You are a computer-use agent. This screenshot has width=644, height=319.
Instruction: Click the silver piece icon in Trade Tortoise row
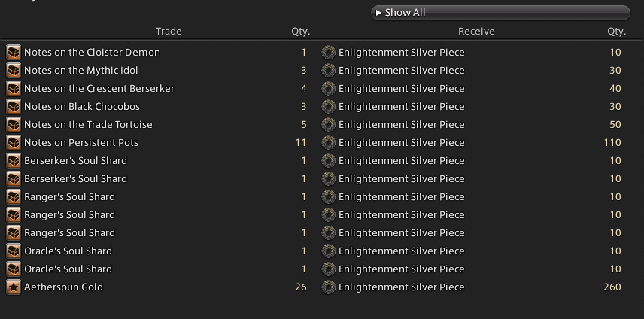(x=328, y=125)
